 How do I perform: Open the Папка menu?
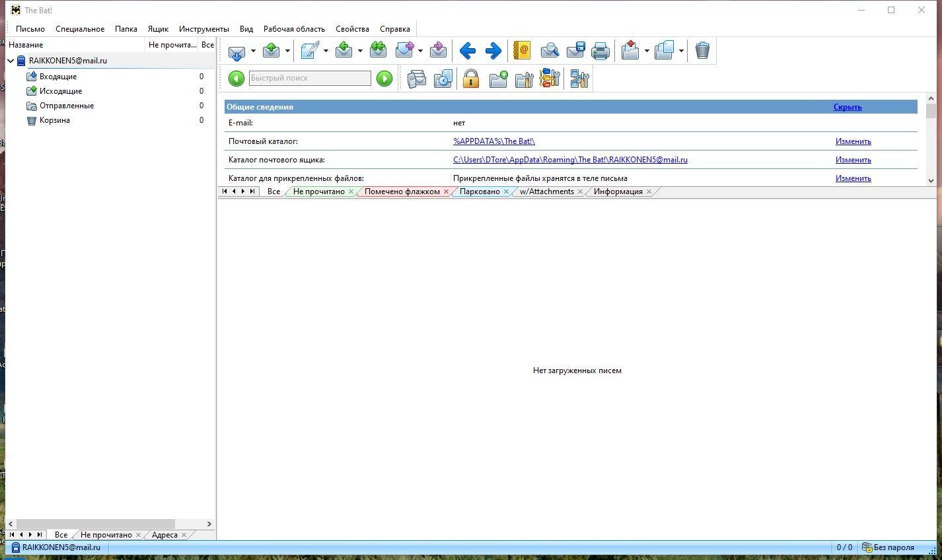click(x=126, y=29)
